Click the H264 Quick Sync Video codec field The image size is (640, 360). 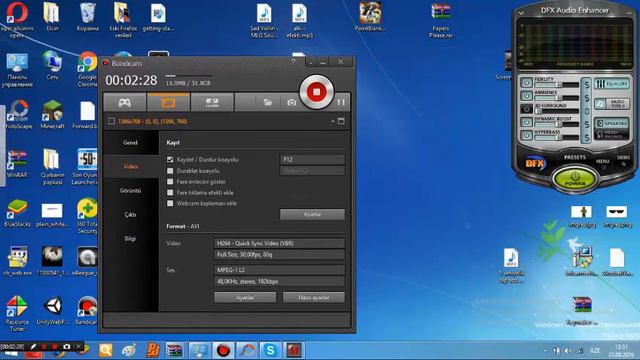coord(279,243)
